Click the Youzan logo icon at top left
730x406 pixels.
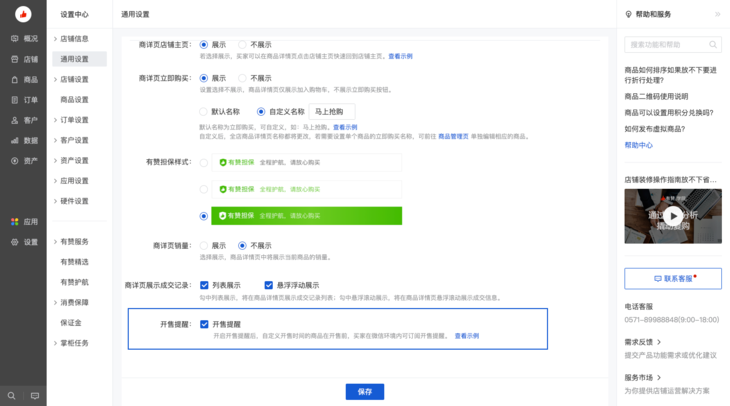click(23, 14)
